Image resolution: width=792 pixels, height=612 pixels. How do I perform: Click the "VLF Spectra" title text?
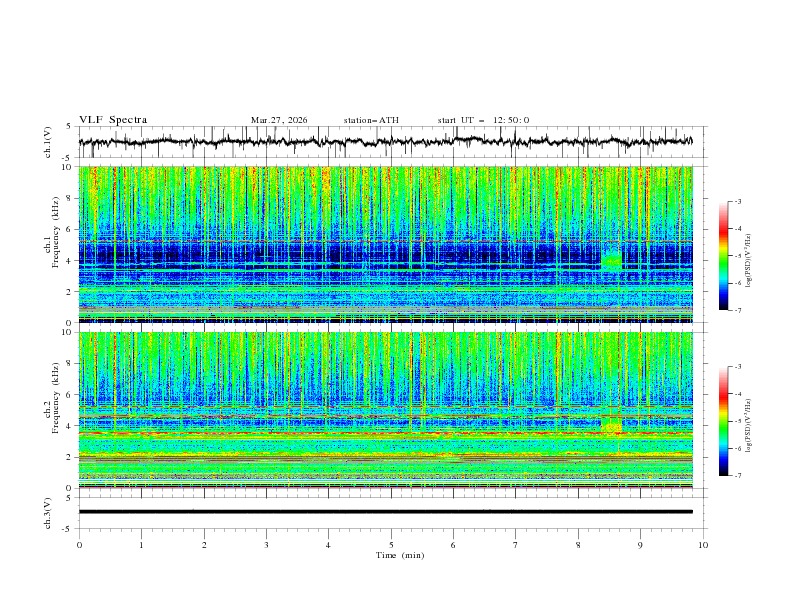click(x=113, y=120)
